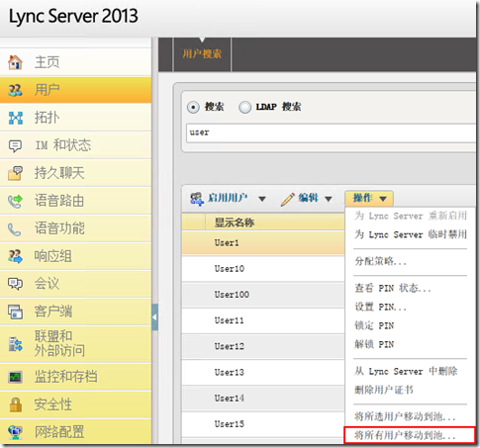Select the User13 row
This screenshot has height=448, width=480.
(x=263, y=372)
